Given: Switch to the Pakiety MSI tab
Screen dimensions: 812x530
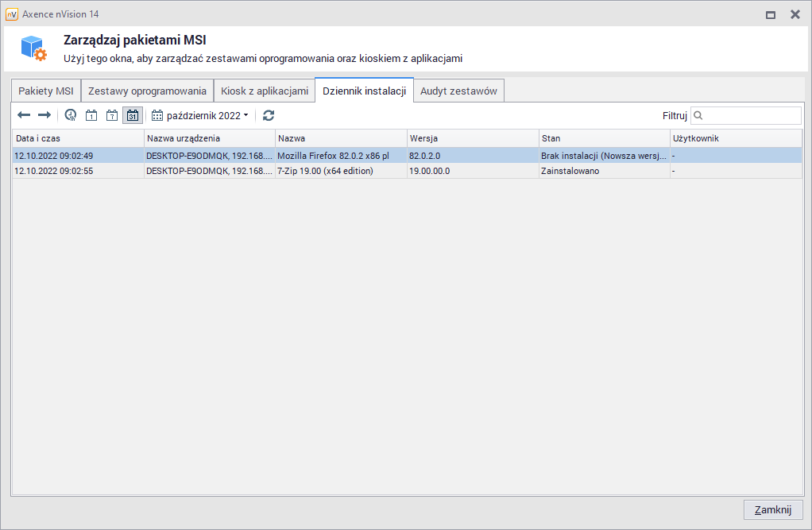Looking at the screenshot, I should [x=46, y=91].
